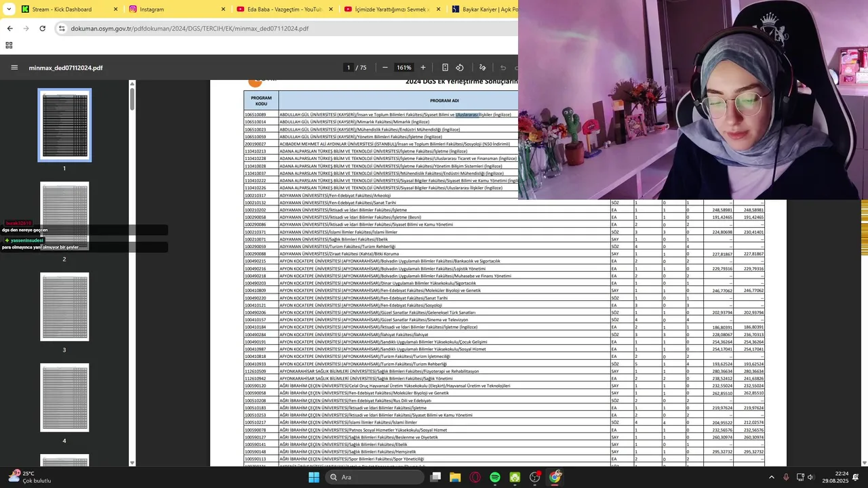Open Spotify from the taskbar
Screen dimensions: 868x488
tap(495, 477)
